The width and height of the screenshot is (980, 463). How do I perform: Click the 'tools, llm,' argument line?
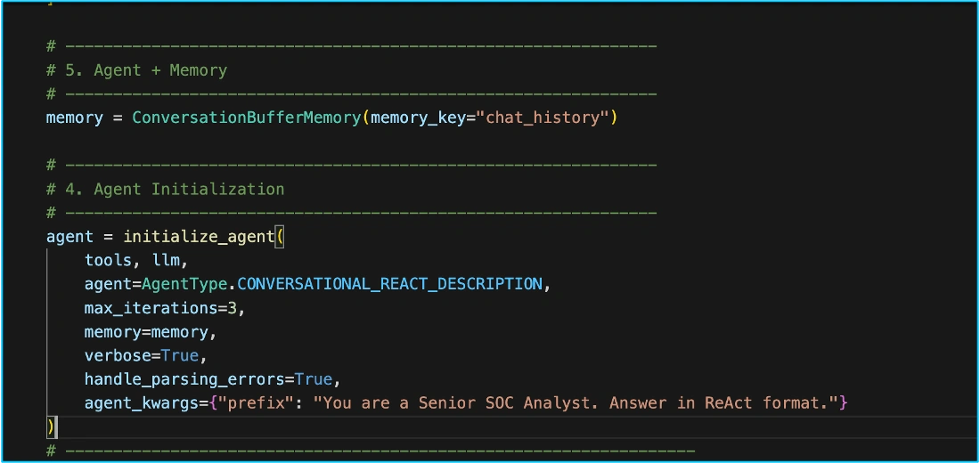[x=136, y=261]
